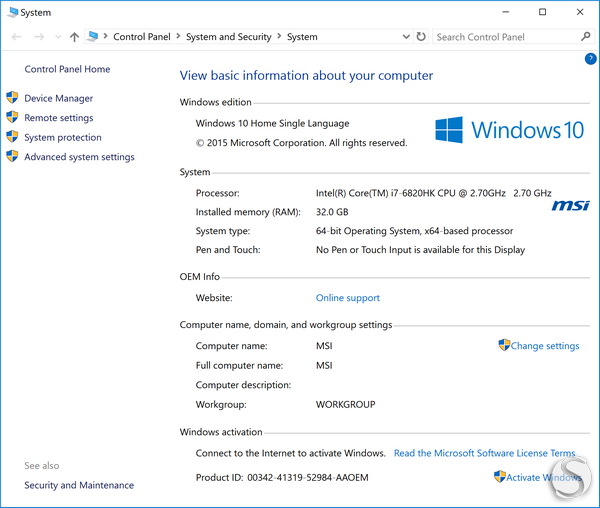Screen dimensions: 600x508
Task: Minimize the System window
Action: pyautogui.click(x=505, y=12)
